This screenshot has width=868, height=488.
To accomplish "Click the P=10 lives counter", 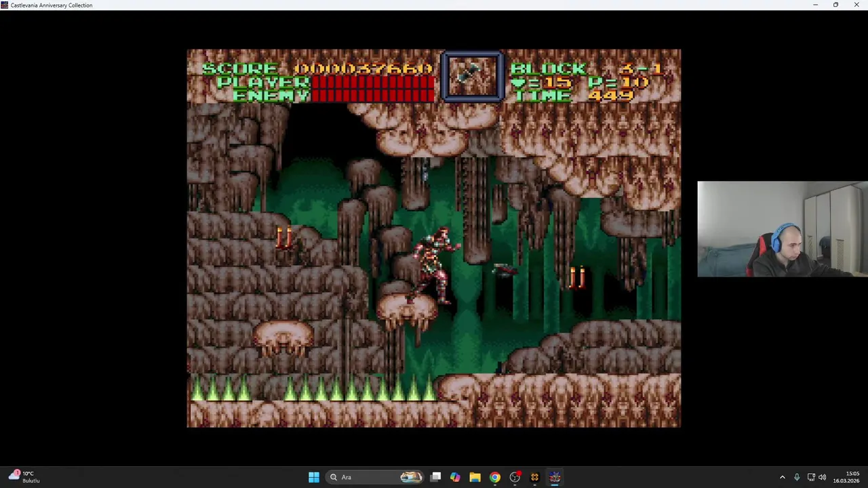I will coord(618,83).
